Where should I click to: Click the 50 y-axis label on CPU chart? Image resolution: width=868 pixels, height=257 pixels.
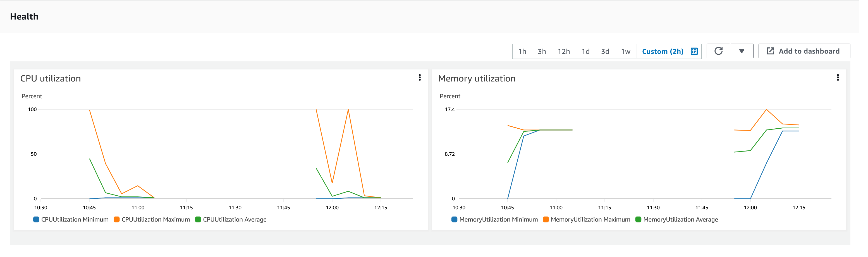coord(34,156)
